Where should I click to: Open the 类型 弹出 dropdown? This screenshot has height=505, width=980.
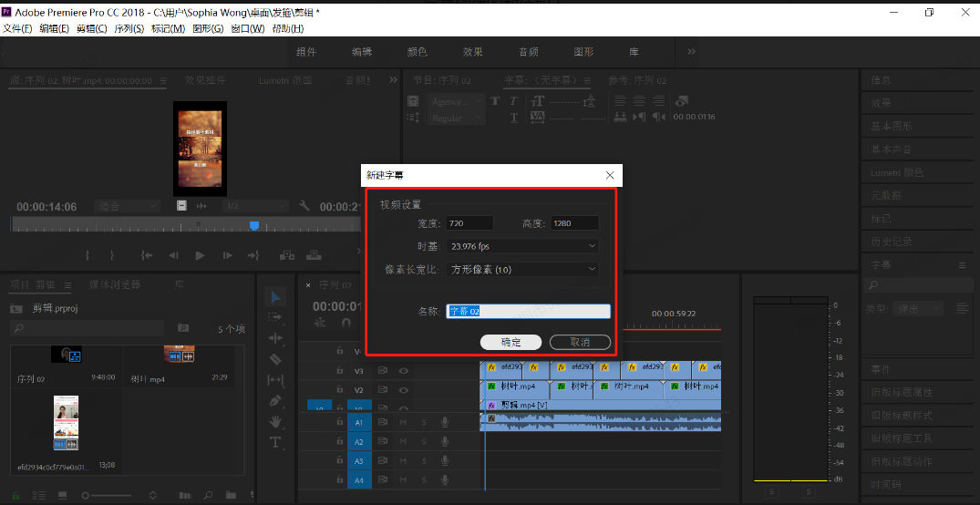pyautogui.click(x=917, y=308)
